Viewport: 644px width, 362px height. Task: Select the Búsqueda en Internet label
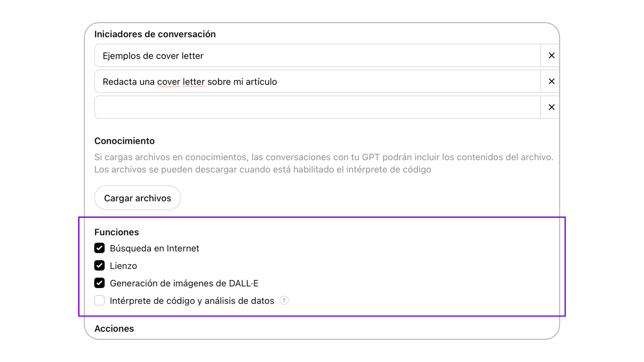(154, 248)
